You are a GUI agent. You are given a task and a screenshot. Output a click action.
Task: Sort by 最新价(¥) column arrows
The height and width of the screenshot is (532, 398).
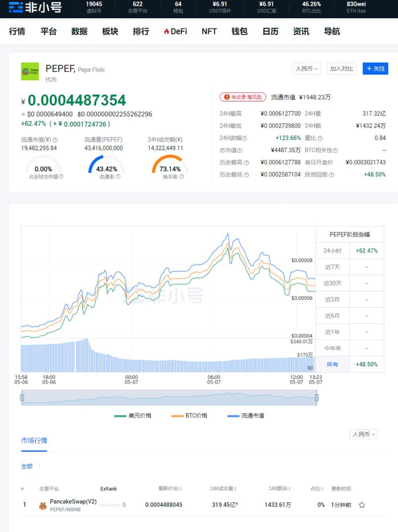(x=181, y=489)
